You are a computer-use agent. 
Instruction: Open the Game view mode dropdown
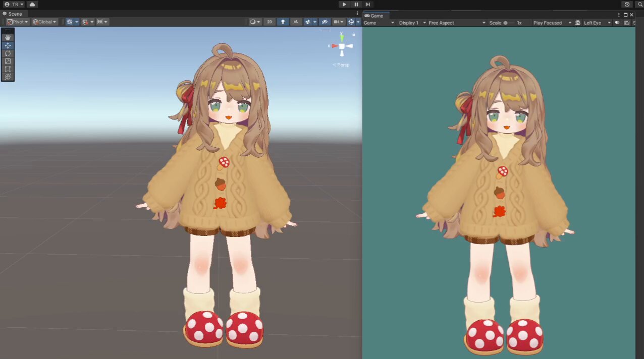[379, 23]
